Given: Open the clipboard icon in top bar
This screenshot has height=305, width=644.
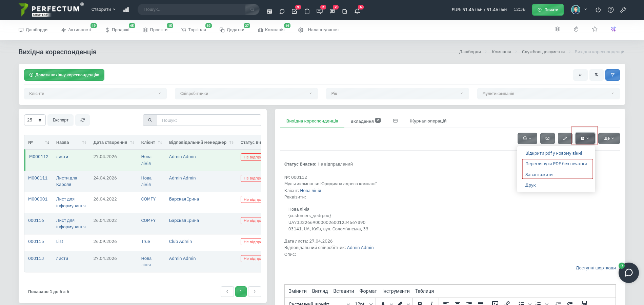Looking at the screenshot, I should tap(307, 11).
